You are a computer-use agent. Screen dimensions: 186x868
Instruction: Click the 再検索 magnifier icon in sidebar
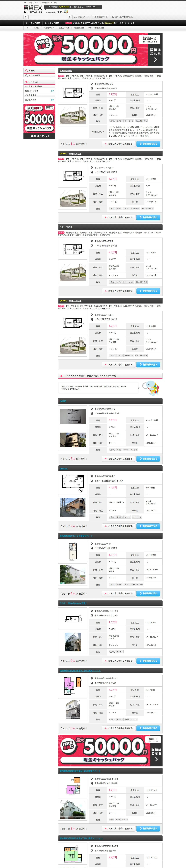tap(26, 70)
